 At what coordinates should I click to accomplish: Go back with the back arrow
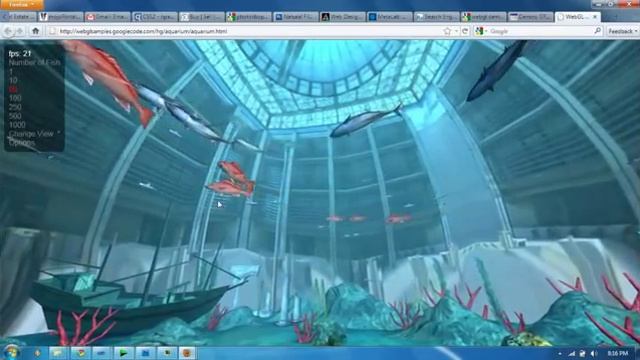[8, 31]
